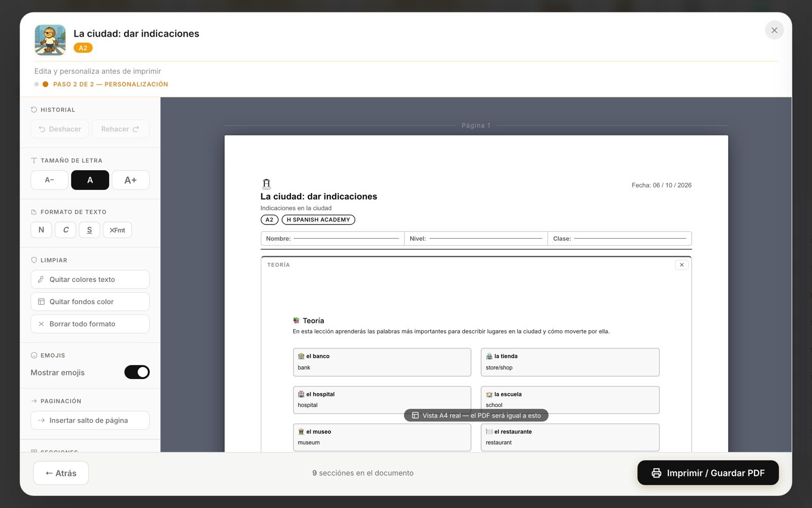
Task: Click the A2 badge on the worksheet
Action: tap(269, 220)
